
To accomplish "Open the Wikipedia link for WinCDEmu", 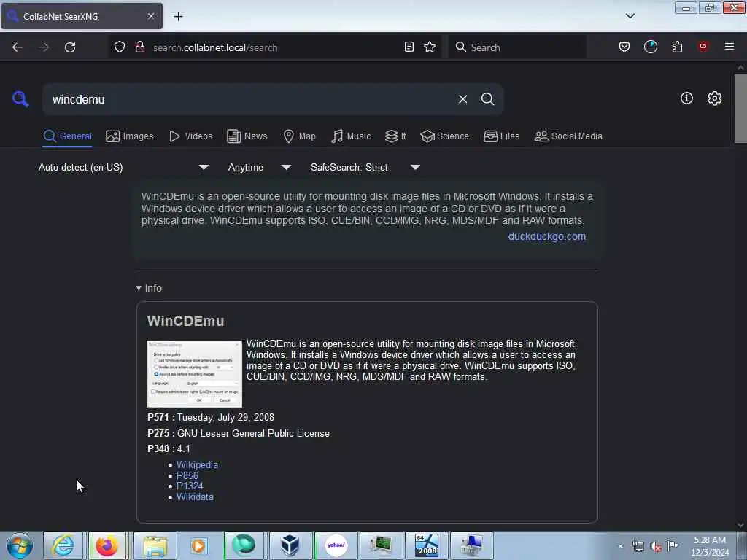I will (197, 464).
